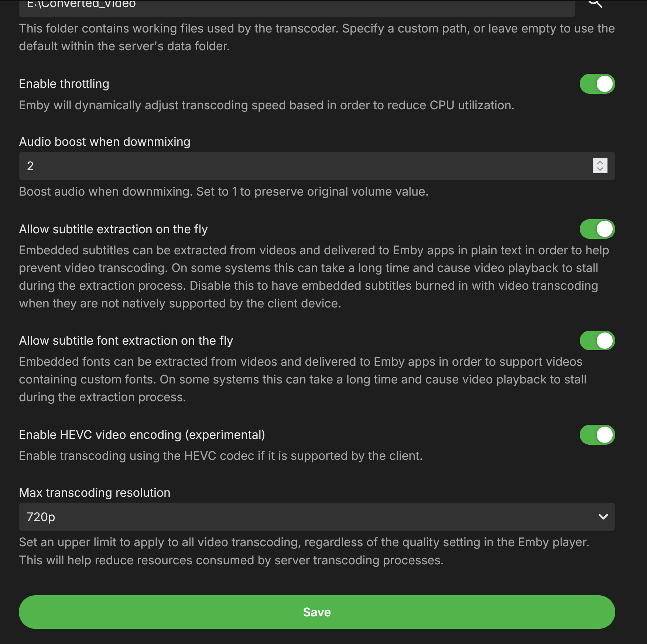Click the HEVC codec description text
Viewport: 647px width, 644px height.
(221, 456)
